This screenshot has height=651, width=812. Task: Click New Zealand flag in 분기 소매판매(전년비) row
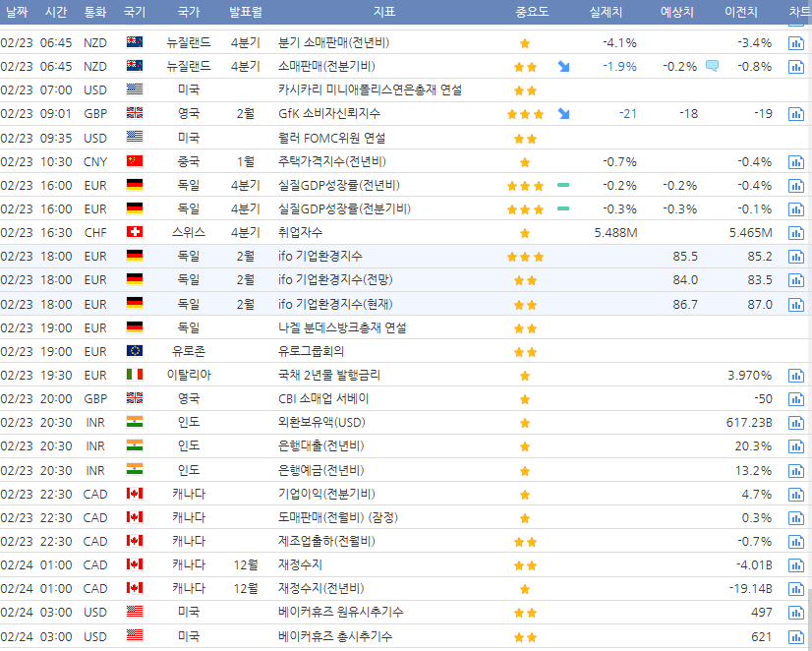[x=135, y=42]
